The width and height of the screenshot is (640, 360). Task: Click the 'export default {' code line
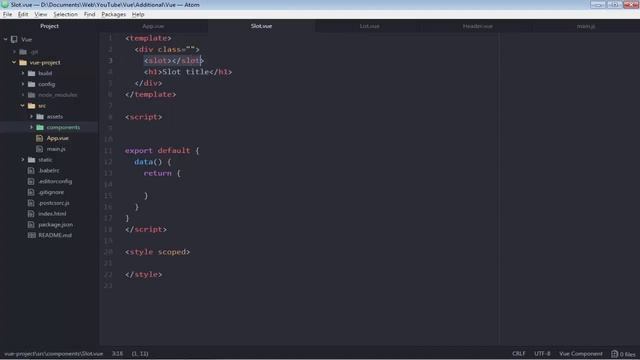tap(162, 151)
